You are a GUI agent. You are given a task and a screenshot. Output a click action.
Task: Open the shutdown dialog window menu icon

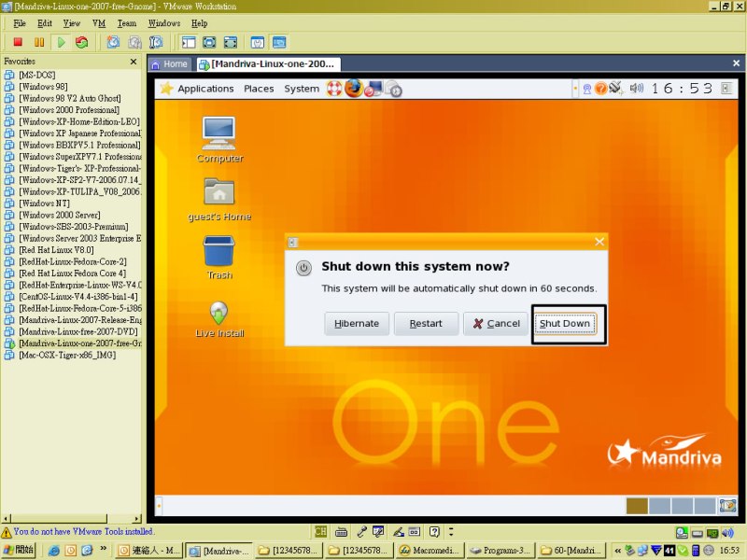(x=293, y=243)
